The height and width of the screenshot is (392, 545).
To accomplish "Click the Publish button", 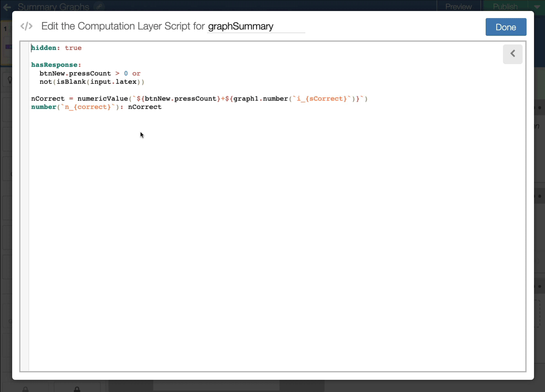I will pyautogui.click(x=505, y=7).
